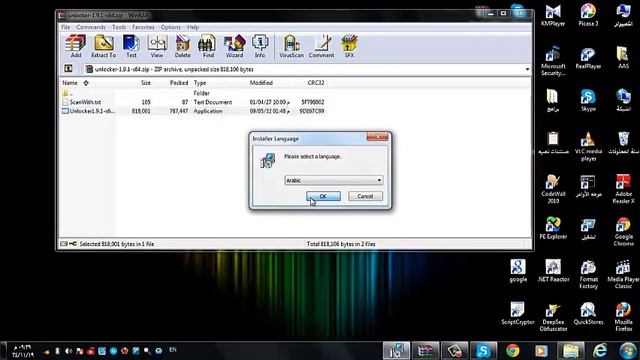Click the Chrome taskbar icon
The height and width of the screenshot is (360, 640).
coord(513,351)
